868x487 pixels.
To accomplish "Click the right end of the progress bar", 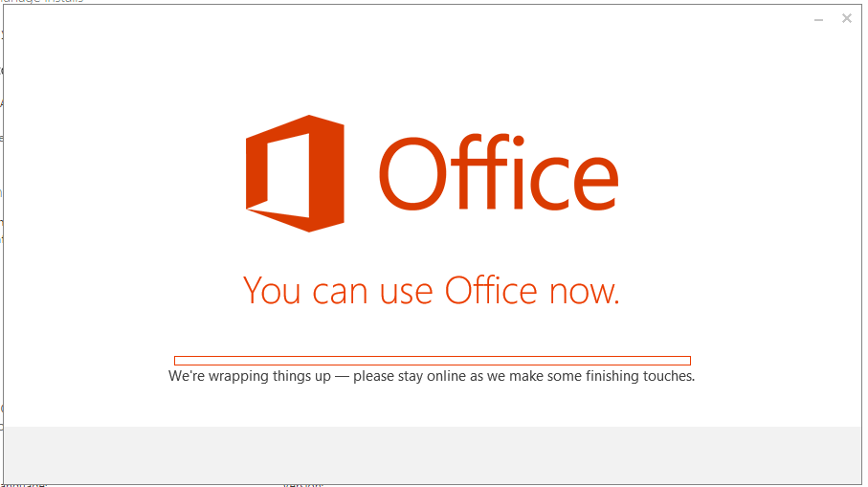I will click(688, 361).
